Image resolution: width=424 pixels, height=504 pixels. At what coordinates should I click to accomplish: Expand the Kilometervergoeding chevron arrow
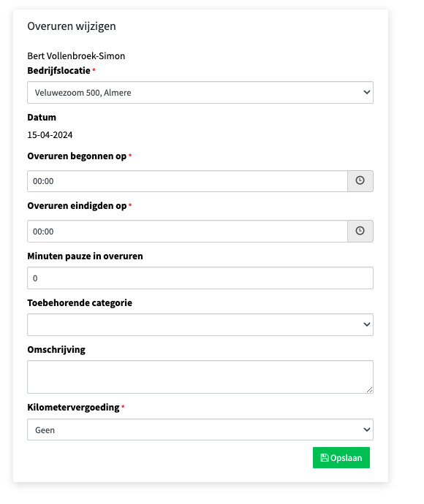366,429
